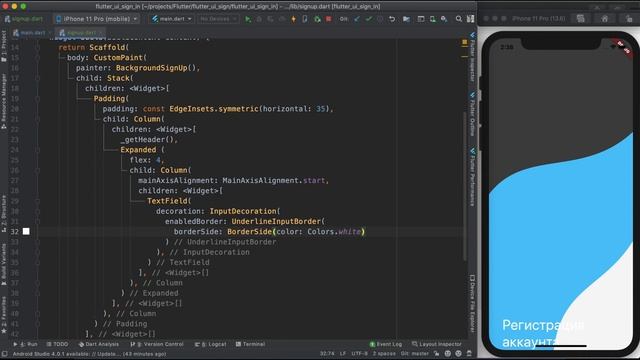Open the Run tool window
Viewport: 640px width, 360px height.
[25, 344]
